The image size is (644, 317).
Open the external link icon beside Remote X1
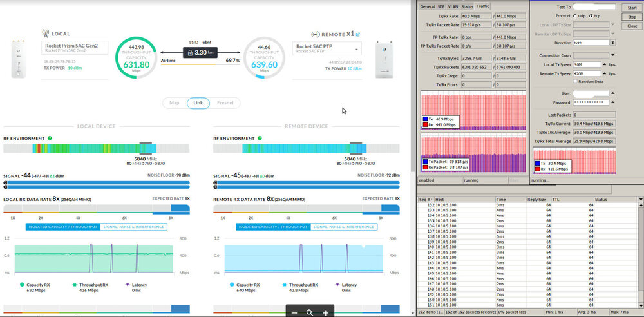[x=358, y=34]
